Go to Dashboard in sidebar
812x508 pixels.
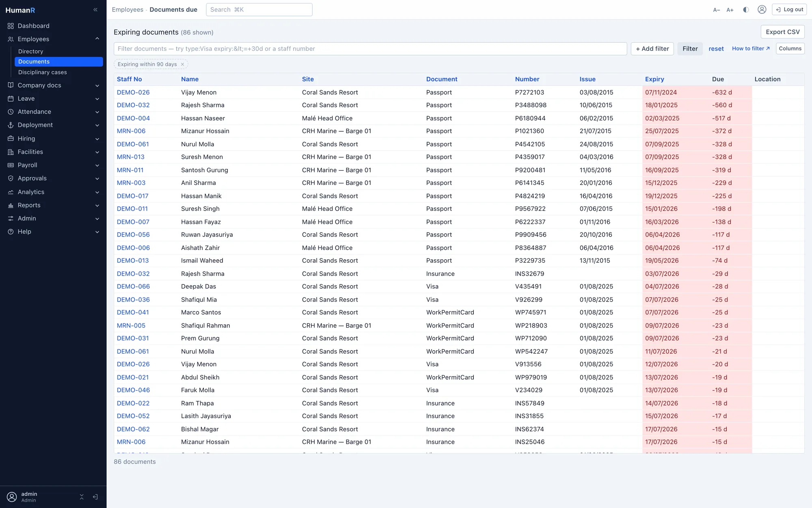(53, 26)
